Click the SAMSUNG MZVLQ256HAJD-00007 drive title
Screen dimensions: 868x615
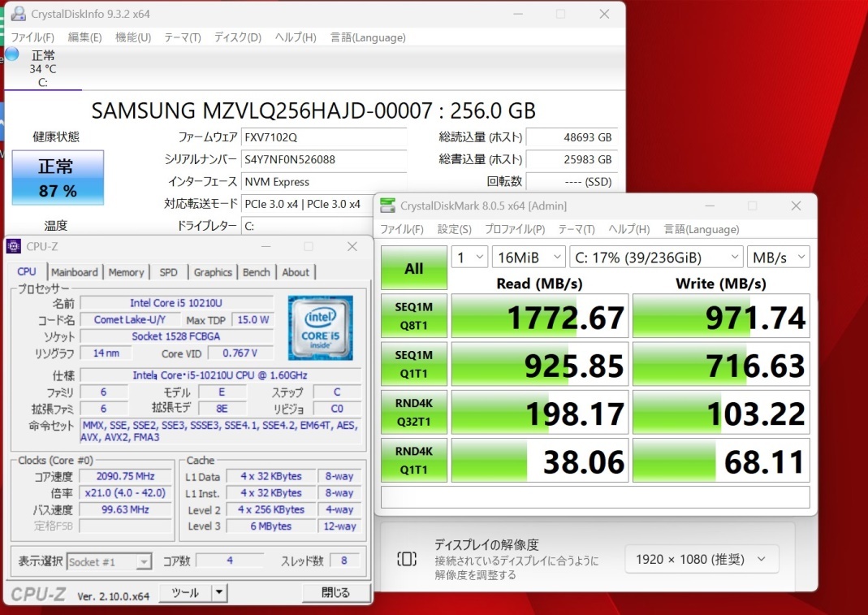pyautogui.click(x=313, y=110)
